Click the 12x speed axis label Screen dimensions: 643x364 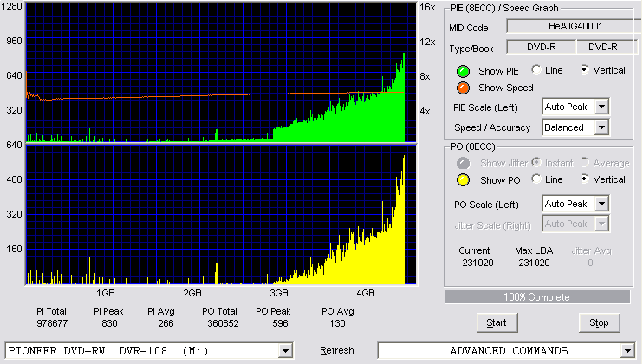click(427, 42)
